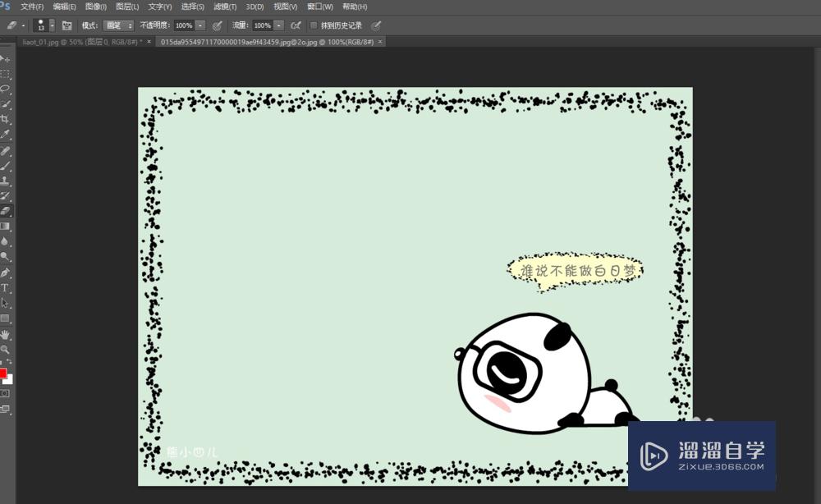Screen dimensions: 821x504
Task: Select the Lasso tool
Action: pyautogui.click(x=5, y=89)
